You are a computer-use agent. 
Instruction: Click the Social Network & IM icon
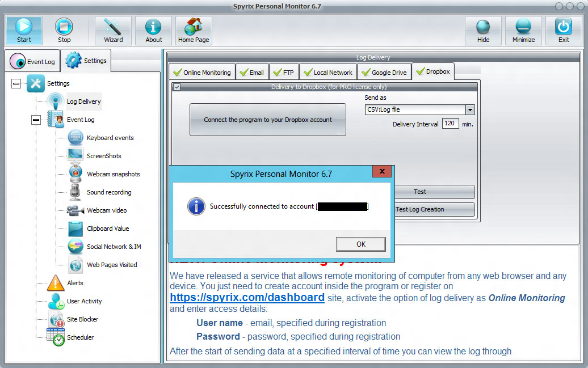[75, 247]
